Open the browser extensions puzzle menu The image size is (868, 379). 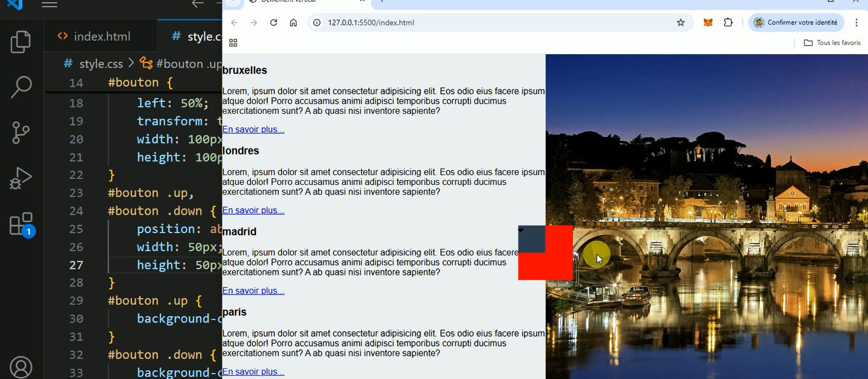coord(728,23)
